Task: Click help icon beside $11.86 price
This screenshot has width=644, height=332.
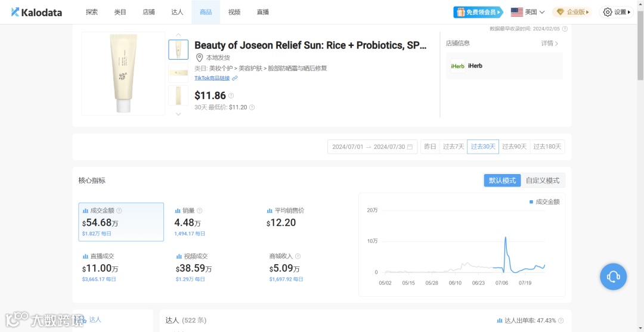Action: (x=231, y=95)
